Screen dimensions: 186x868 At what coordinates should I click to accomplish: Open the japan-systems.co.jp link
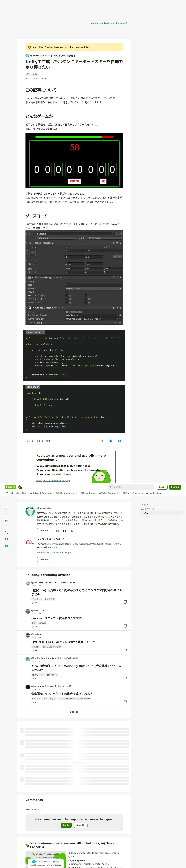(x=54, y=553)
